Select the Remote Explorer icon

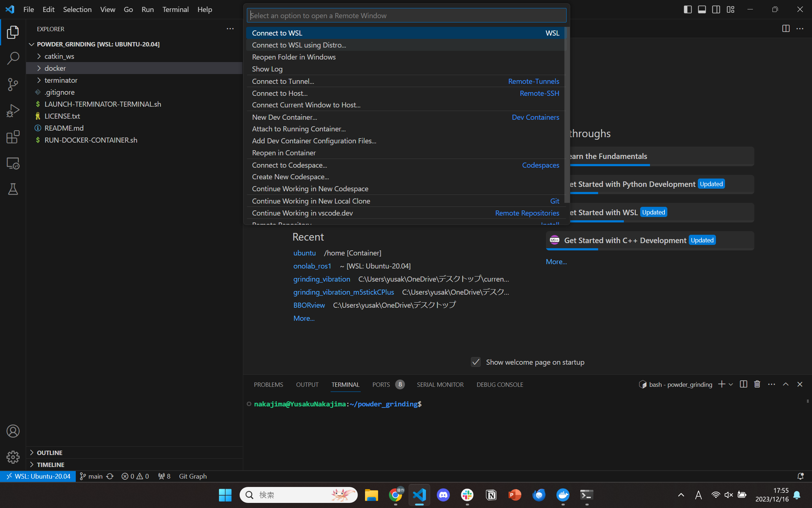pyautogui.click(x=13, y=163)
